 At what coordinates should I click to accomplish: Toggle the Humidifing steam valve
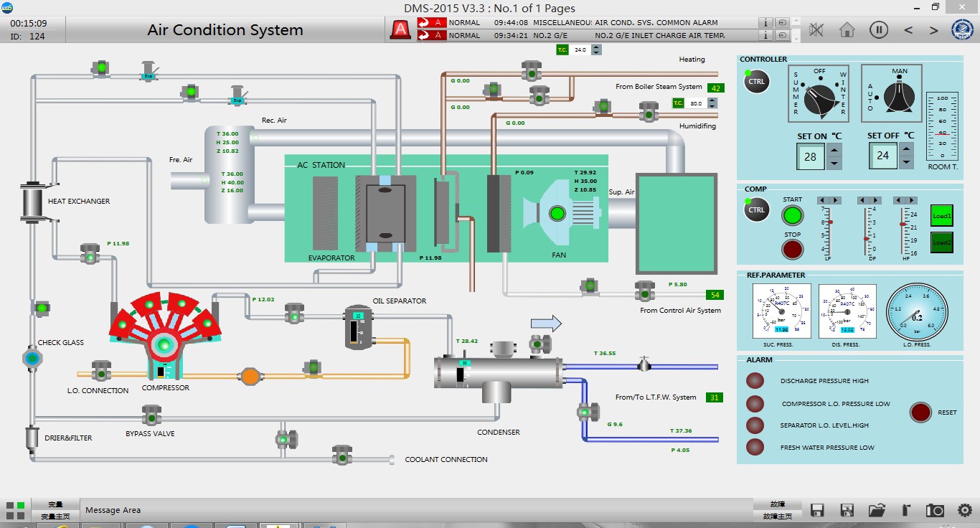(649, 111)
